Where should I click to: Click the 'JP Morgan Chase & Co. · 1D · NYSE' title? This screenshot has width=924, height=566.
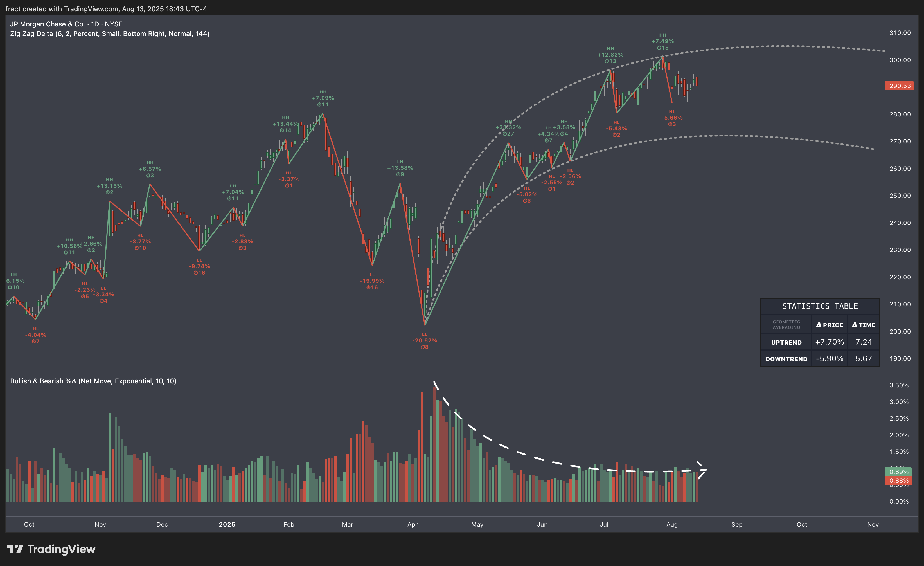tap(66, 24)
